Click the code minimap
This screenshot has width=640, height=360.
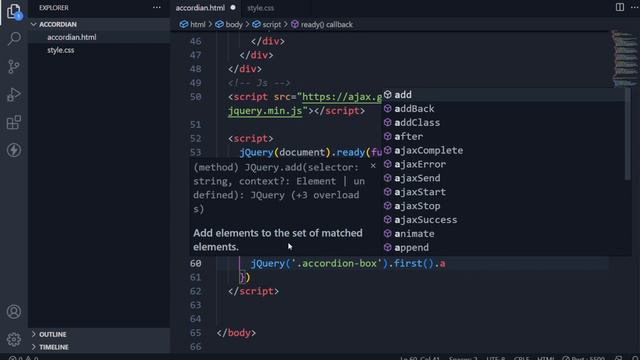click(624, 59)
